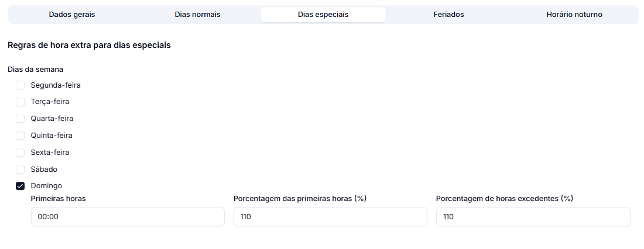This screenshot has width=644, height=249.
Task: Click the Porcentagem de horas excedentes input
Action: pos(533,217)
